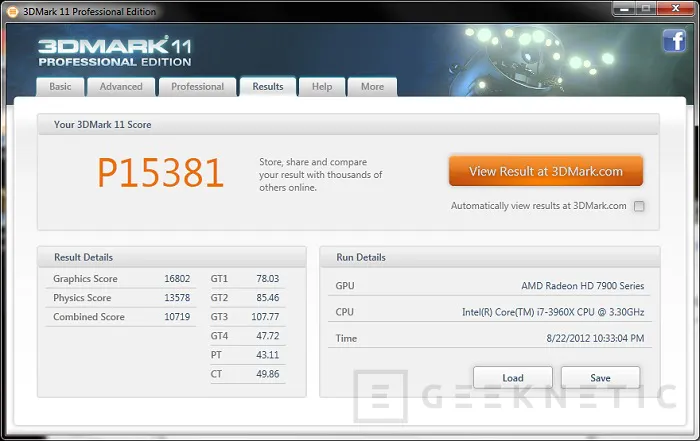Image resolution: width=700 pixels, height=441 pixels.
Task: Select the GT1 result 78.03
Action: click(x=267, y=279)
